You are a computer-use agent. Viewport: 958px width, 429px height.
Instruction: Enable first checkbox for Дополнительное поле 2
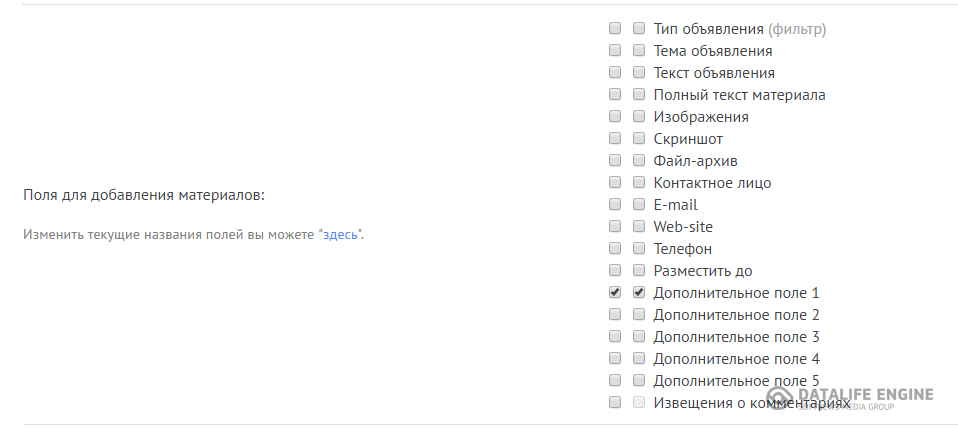point(615,314)
